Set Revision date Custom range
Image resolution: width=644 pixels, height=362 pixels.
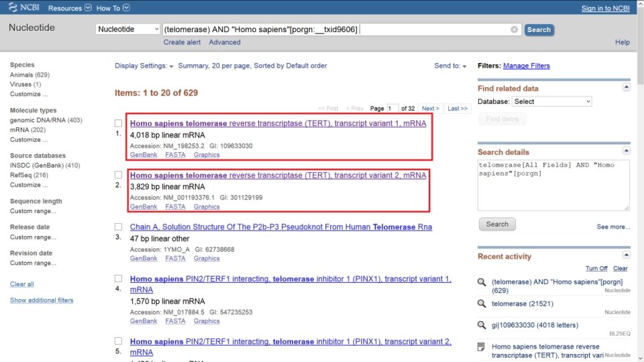33,263
